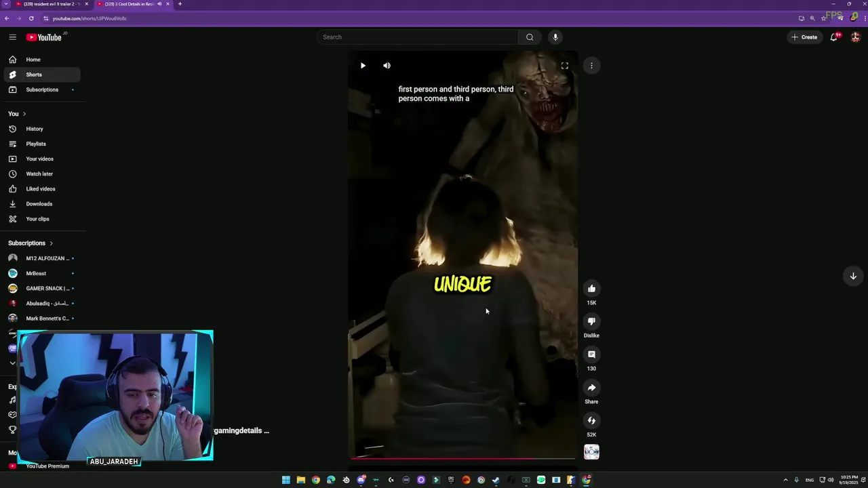Open YouTube Premium in the sidebar
Viewport: 868px width, 488px height.
coord(42,466)
